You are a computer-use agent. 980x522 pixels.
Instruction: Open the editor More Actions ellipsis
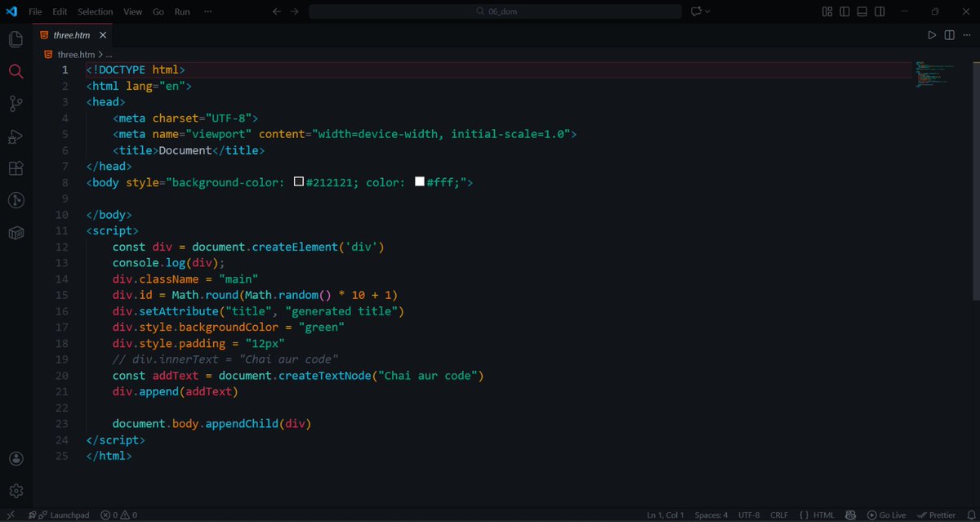966,35
